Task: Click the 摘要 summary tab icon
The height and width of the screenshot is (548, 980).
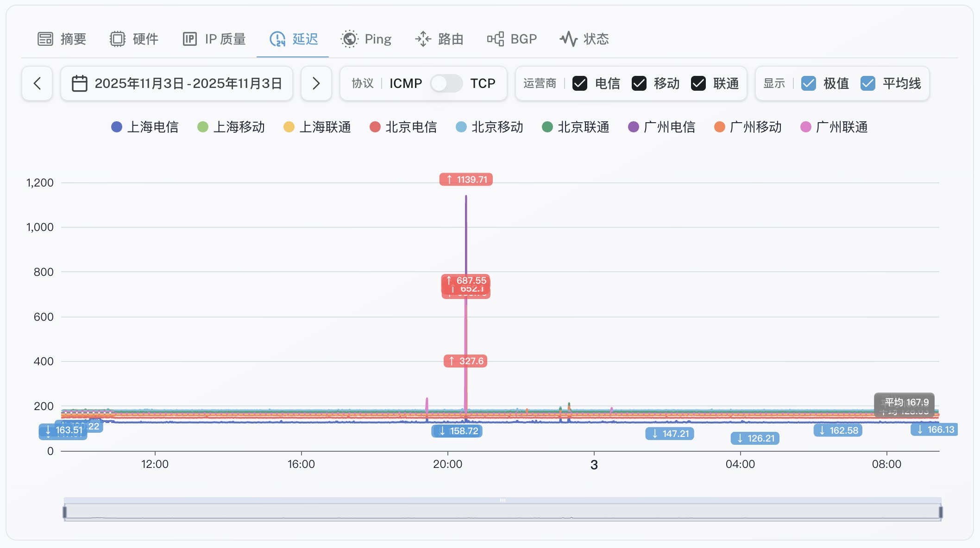Action: pos(45,39)
